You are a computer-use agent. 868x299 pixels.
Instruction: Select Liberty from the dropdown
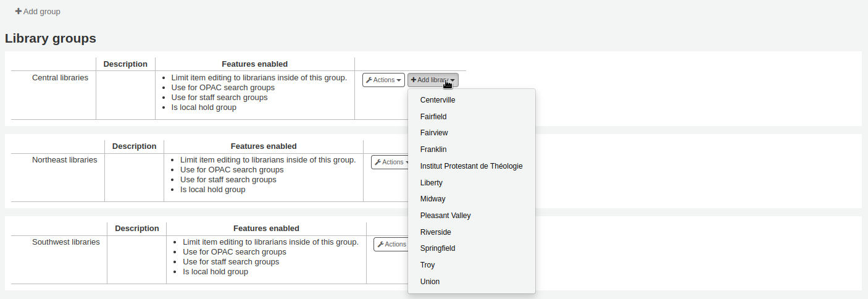[x=432, y=183]
